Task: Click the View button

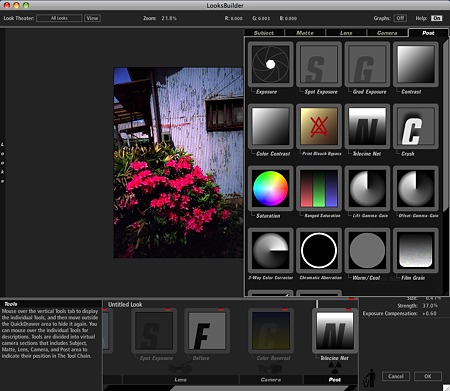Action: [92, 18]
